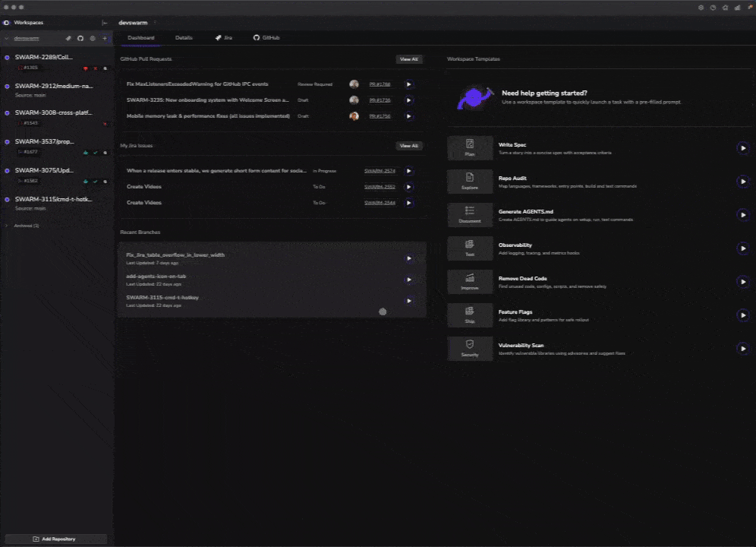Switch to the Details tab
Image resolution: width=756 pixels, height=547 pixels.
184,38
